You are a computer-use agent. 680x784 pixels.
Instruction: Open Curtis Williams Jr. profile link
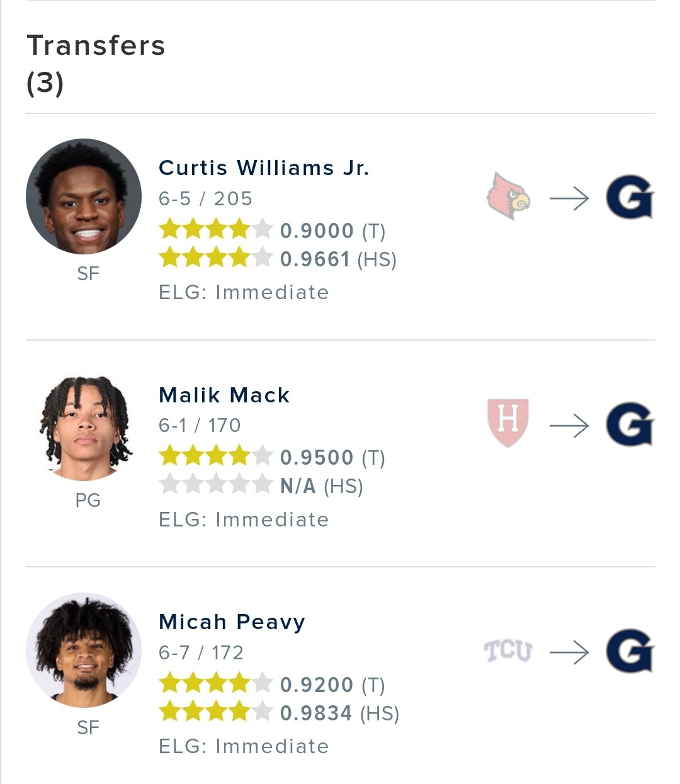point(264,168)
